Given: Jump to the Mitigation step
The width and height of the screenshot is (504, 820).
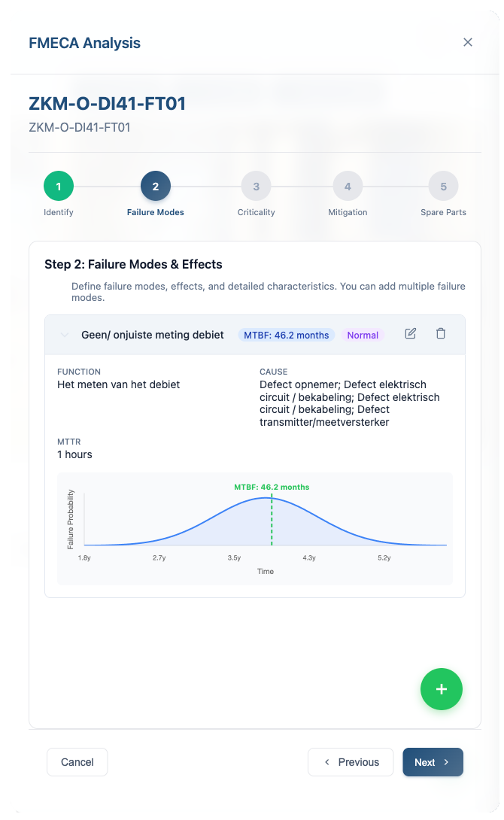Looking at the screenshot, I should point(348,185).
